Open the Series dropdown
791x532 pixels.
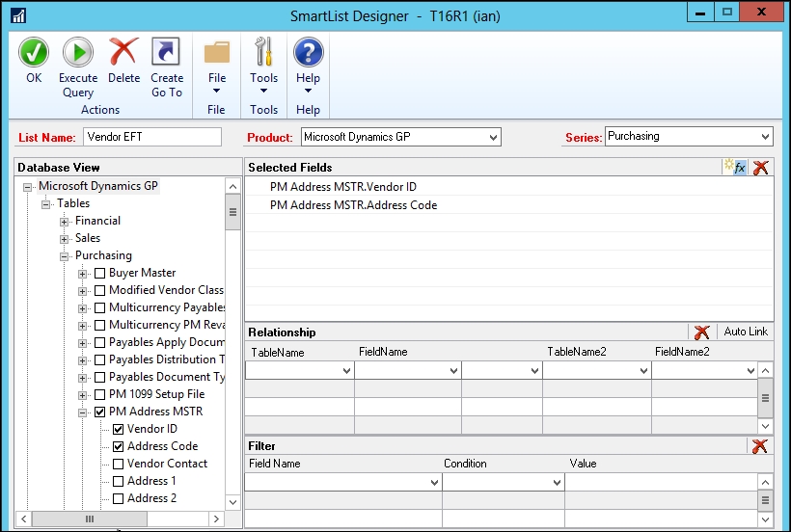point(765,137)
